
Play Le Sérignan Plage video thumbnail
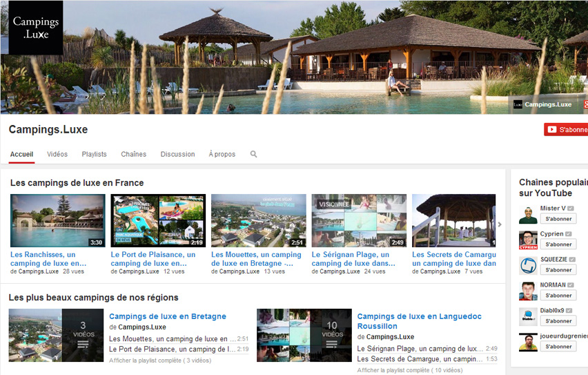coord(359,220)
